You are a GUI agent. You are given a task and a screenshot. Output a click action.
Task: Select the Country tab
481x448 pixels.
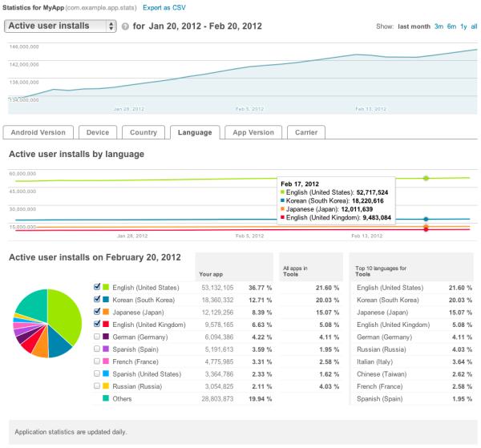pyautogui.click(x=143, y=132)
